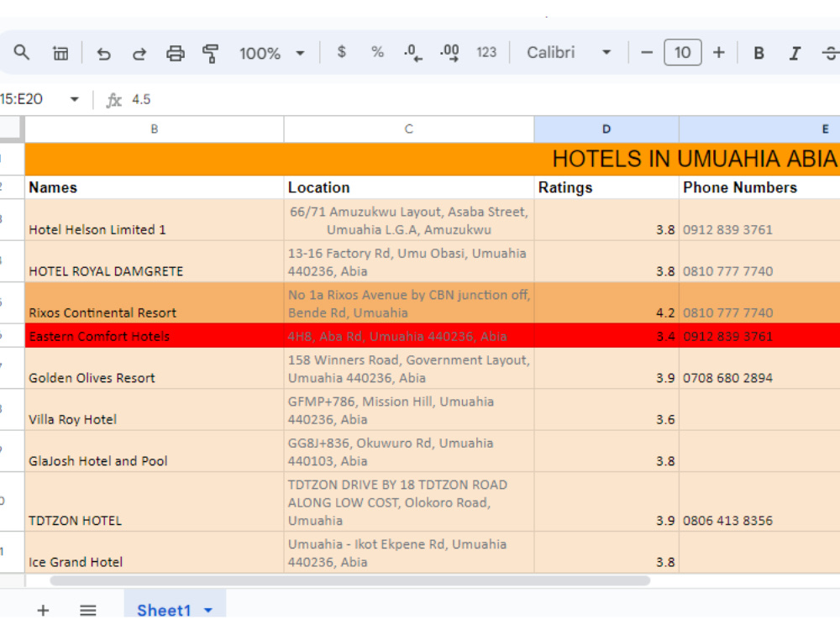This screenshot has height=630, width=840.
Task: Click the horizontal scrollbar
Action: (349, 580)
